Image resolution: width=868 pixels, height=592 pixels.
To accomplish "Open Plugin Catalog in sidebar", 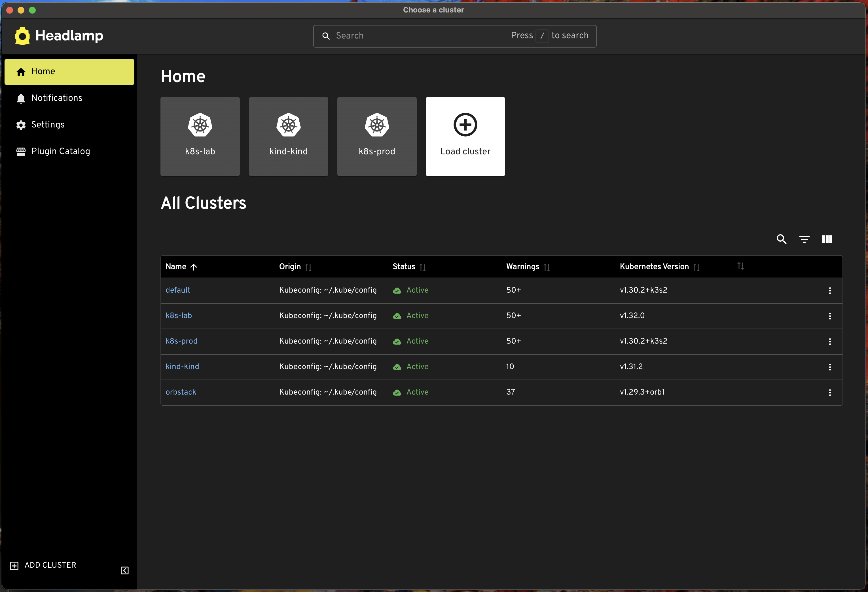I will coord(60,151).
